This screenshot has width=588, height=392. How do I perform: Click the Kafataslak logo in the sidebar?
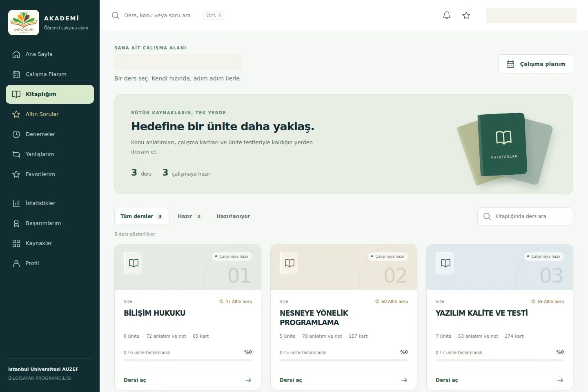[x=24, y=22]
